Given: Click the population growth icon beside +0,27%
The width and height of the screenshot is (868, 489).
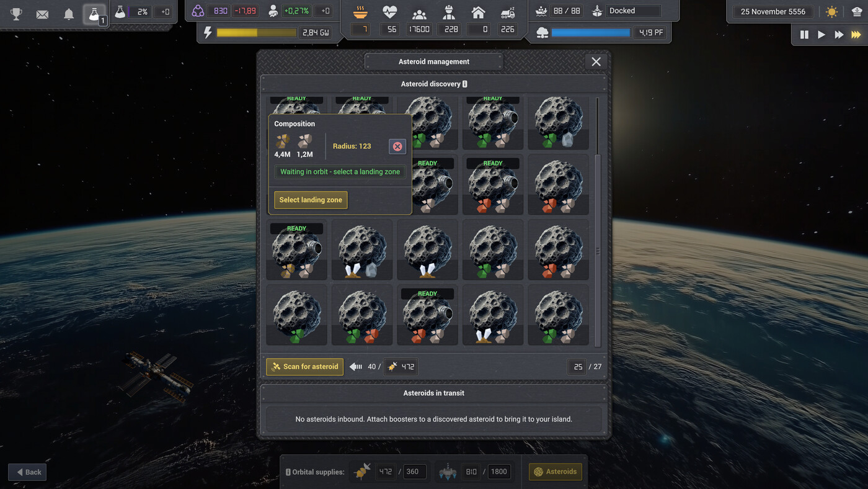Looking at the screenshot, I should 273,11.
